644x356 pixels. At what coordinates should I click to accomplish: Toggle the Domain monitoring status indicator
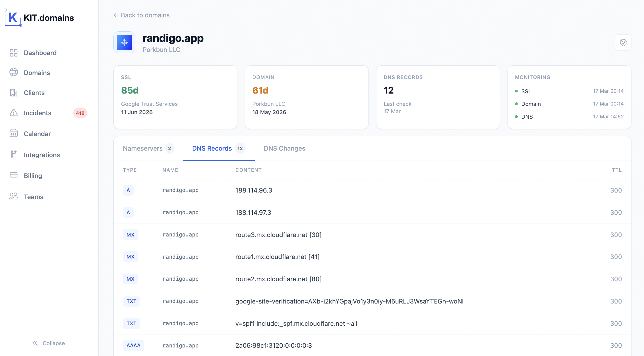click(x=516, y=104)
